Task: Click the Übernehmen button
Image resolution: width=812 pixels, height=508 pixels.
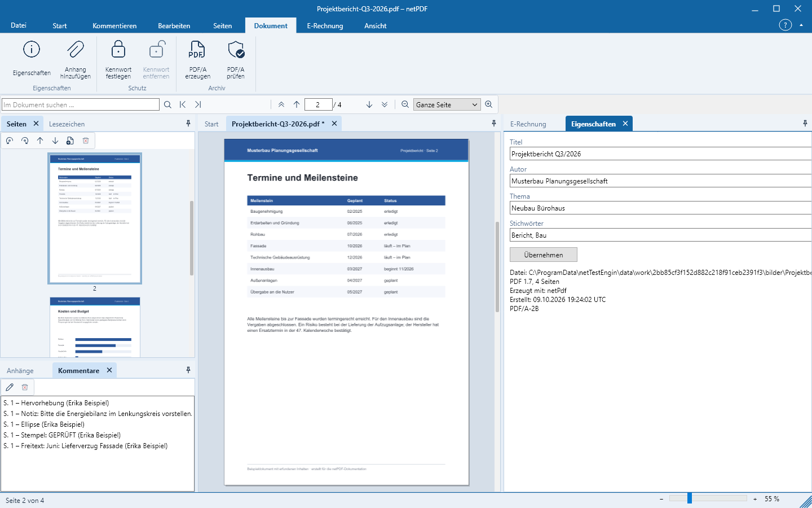Action: 544,255
